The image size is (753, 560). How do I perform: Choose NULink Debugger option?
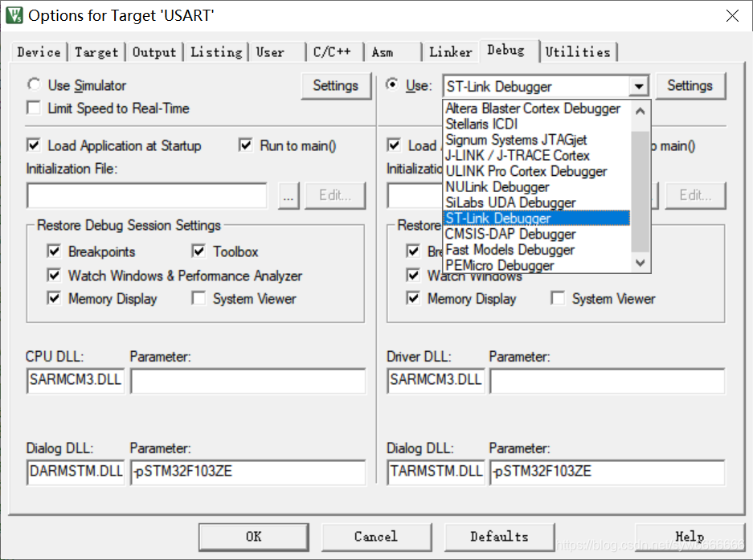click(536, 187)
